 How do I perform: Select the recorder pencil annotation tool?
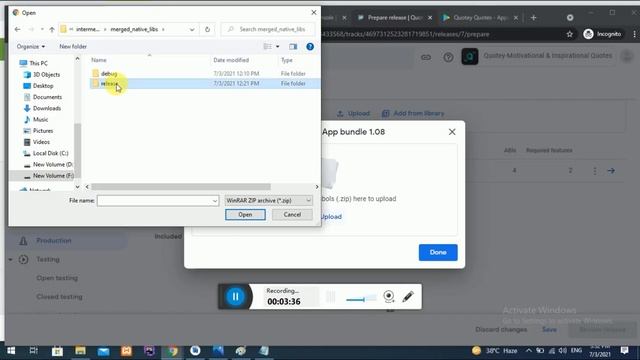[408, 296]
